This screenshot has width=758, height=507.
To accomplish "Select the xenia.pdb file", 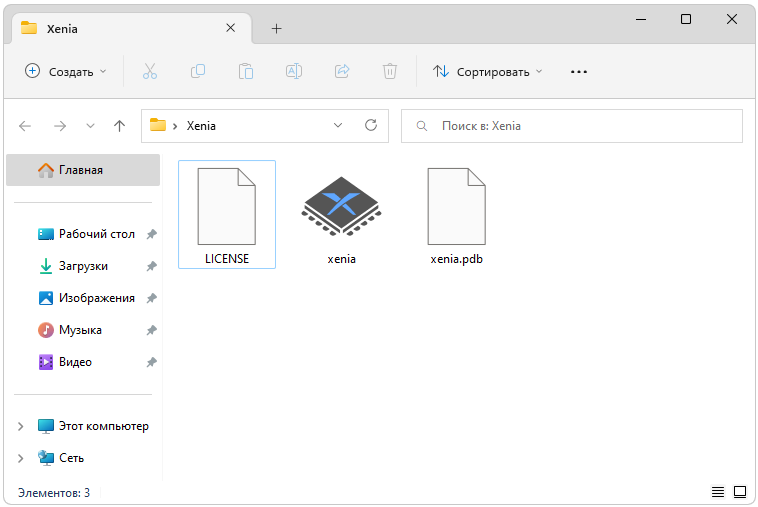I will coord(456,216).
